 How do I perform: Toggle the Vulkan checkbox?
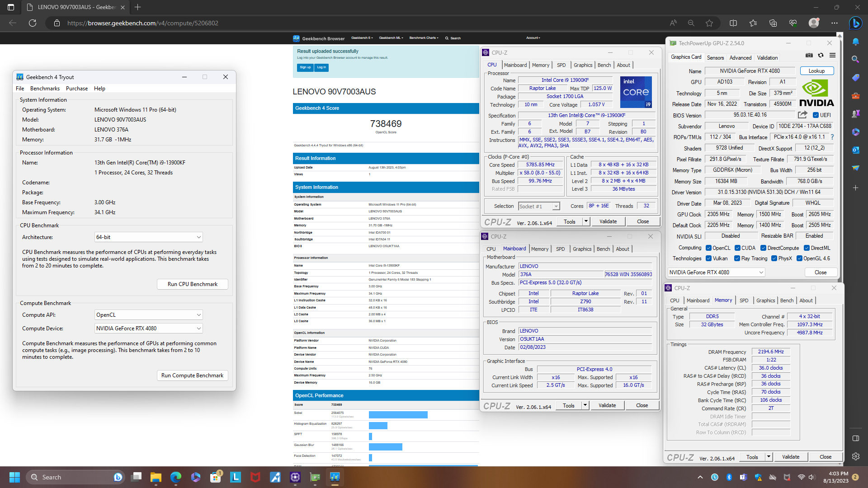[708, 258]
